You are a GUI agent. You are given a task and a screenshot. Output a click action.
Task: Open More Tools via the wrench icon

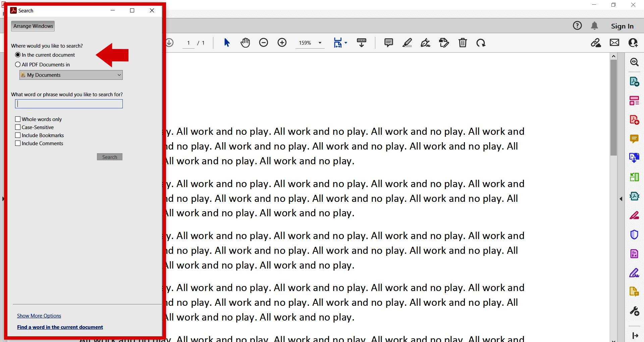point(634,311)
